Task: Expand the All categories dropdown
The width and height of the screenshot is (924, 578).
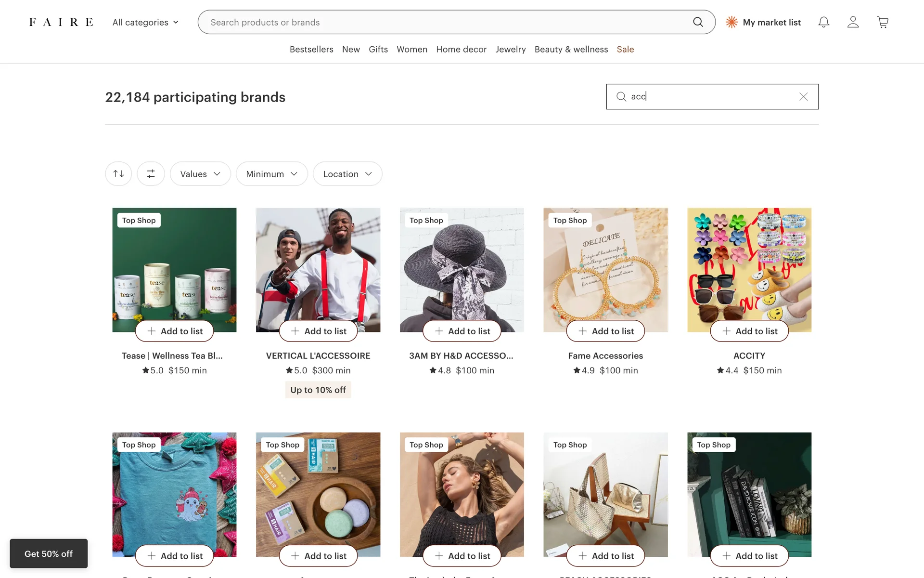Action: pyautogui.click(x=145, y=22)
